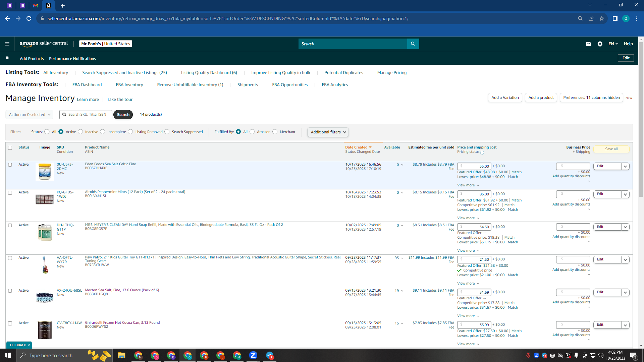Open the All Inventory listing tool
Screen dimensions: 644x362
tap(56, 73)
